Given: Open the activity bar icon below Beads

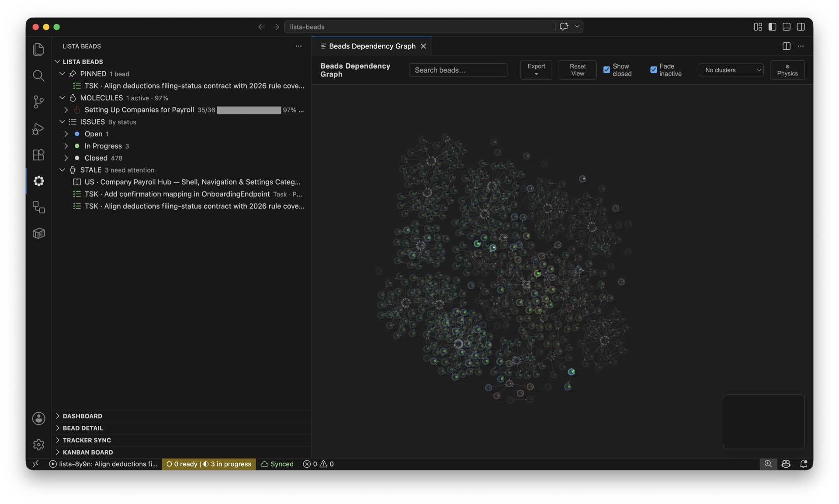Looking at the screenshot, I should (x=38, y=207).
